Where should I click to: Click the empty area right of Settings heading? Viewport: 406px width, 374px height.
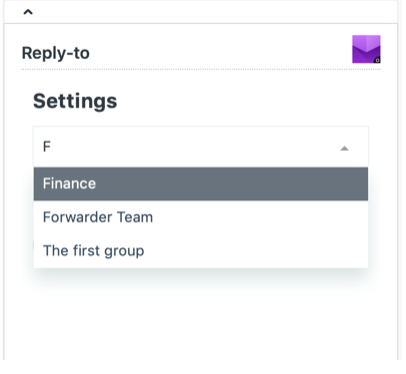pos(243,101)
